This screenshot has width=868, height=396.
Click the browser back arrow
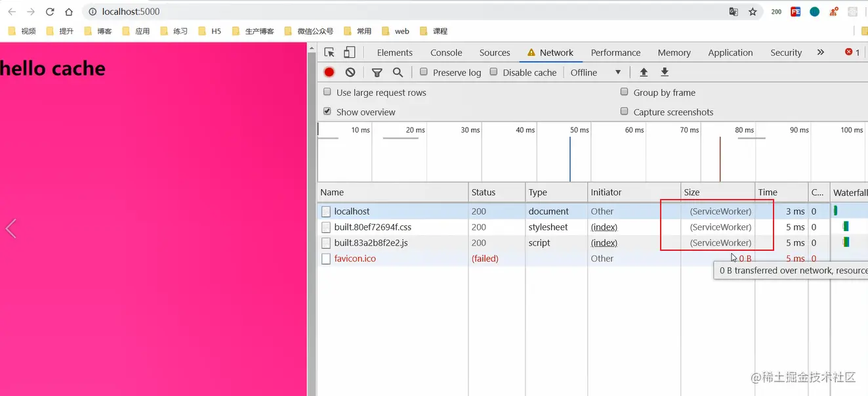coord(12,12)
